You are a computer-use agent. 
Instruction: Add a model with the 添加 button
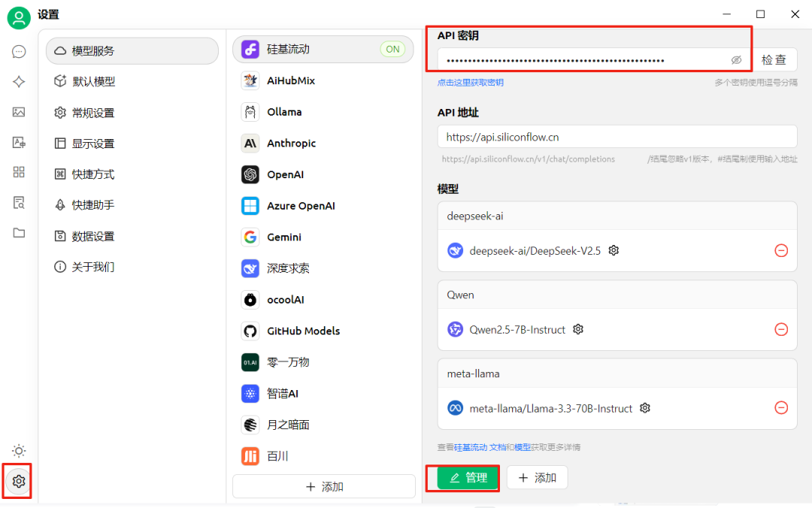[537, 477]
